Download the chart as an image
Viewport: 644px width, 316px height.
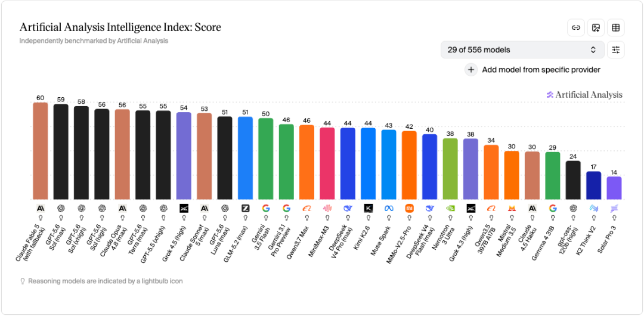pos(596,27)
